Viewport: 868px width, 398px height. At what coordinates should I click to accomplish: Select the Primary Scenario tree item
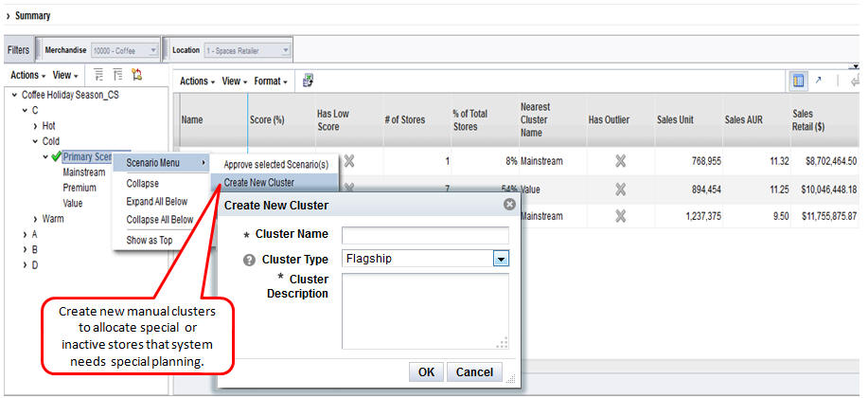pyautogui.click(x=88, y=157)
